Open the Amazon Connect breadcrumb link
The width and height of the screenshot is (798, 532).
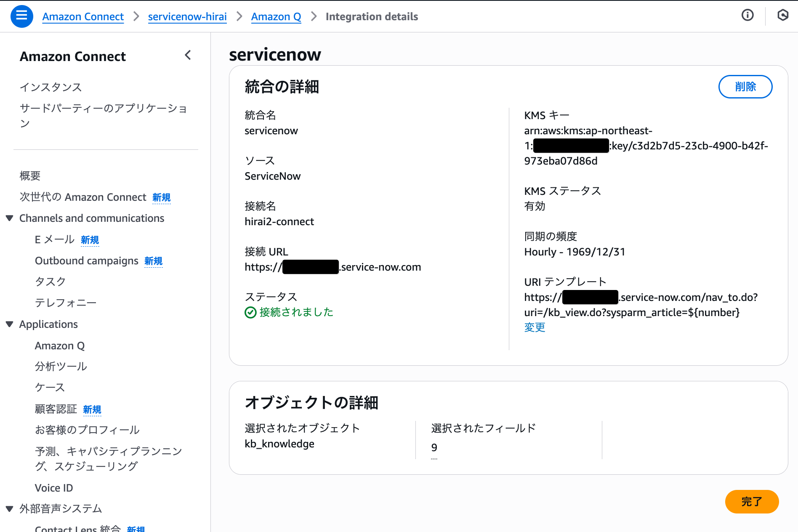pos(83,16)
